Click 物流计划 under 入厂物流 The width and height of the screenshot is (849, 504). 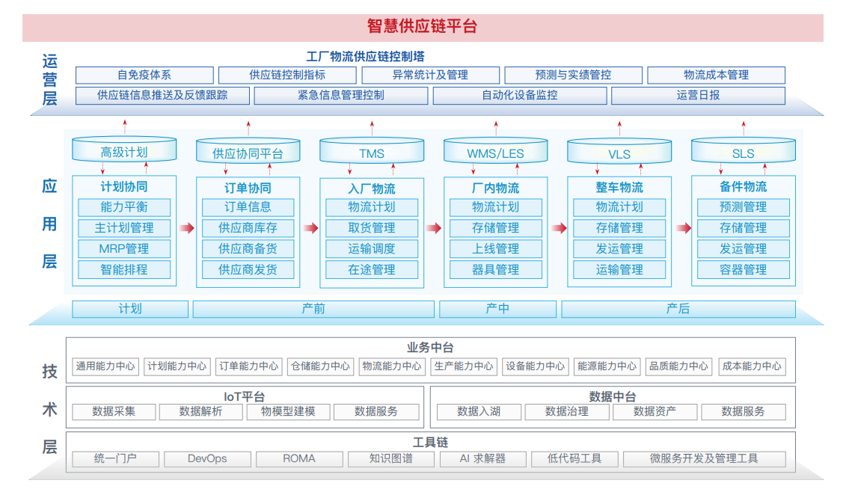click(372, 207)
